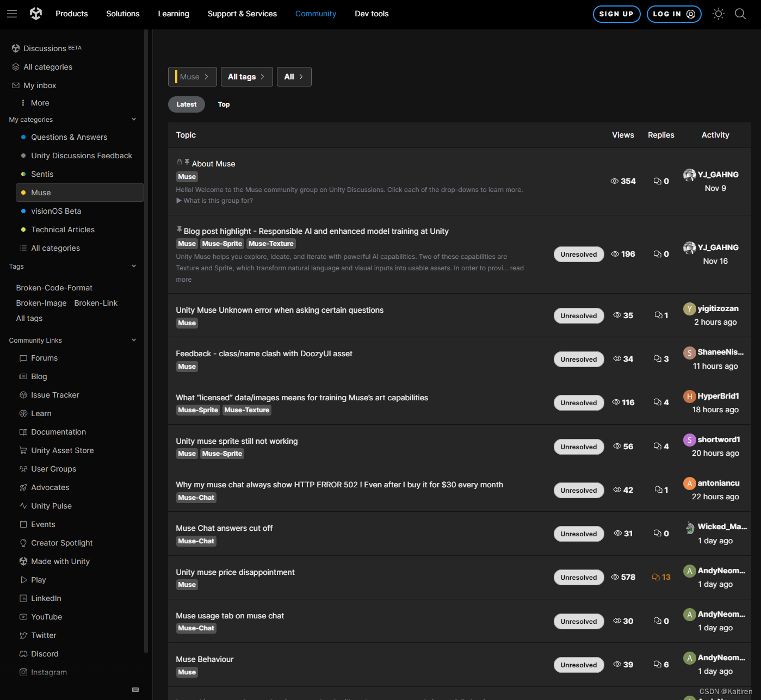The image size is (761, 700).
Task: Open the hamburger menu icon
Action: click(x=12, y=14)
